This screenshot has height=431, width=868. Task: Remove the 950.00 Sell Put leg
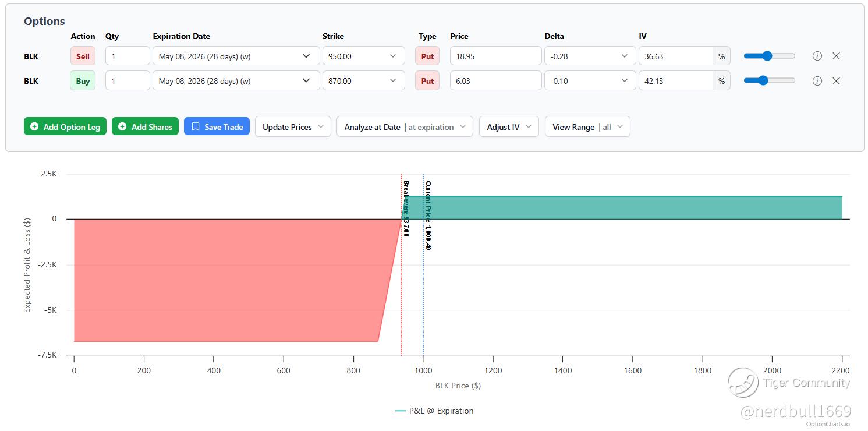pos(836,56)
